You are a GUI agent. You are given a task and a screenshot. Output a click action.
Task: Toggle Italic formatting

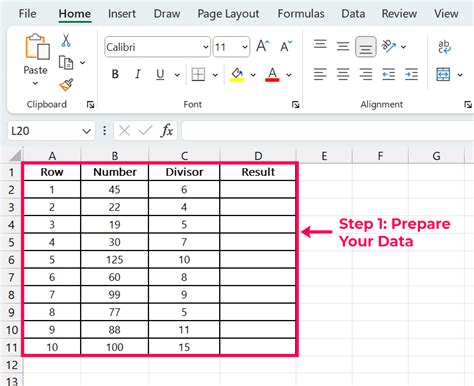point(137,74)
